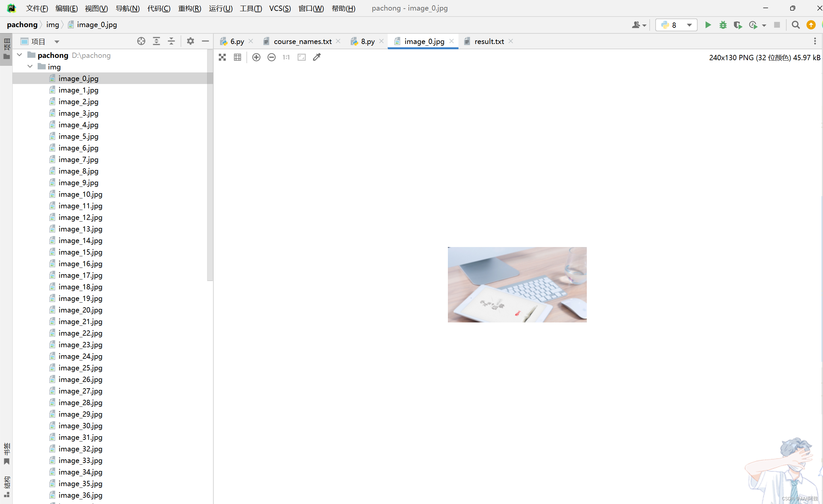Open the VCS menu
The height and width of the screenshot is (504, 823).
tap(280, 8)
